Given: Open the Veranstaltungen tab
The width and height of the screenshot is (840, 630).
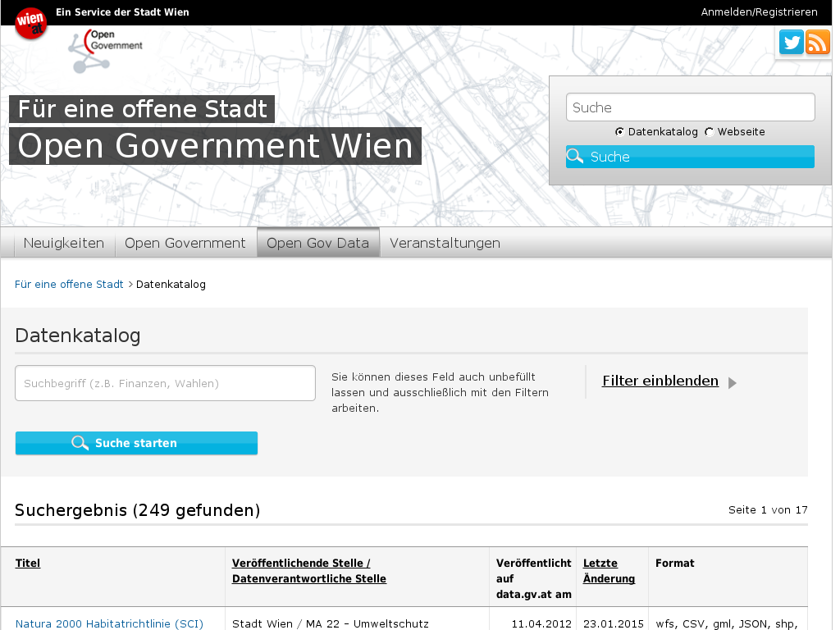Looking at the screenshot, I should (x=445, y=243).
